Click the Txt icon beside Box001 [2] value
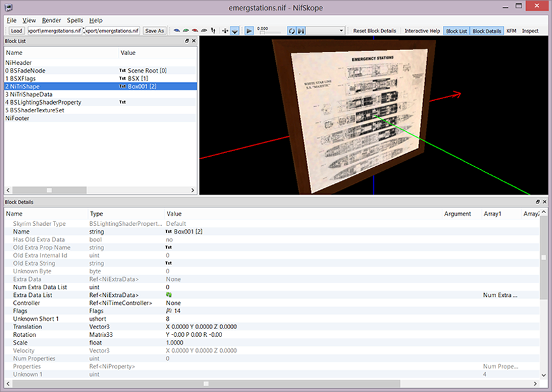Screen dimensions: 552x392 (x=169, y=232)
